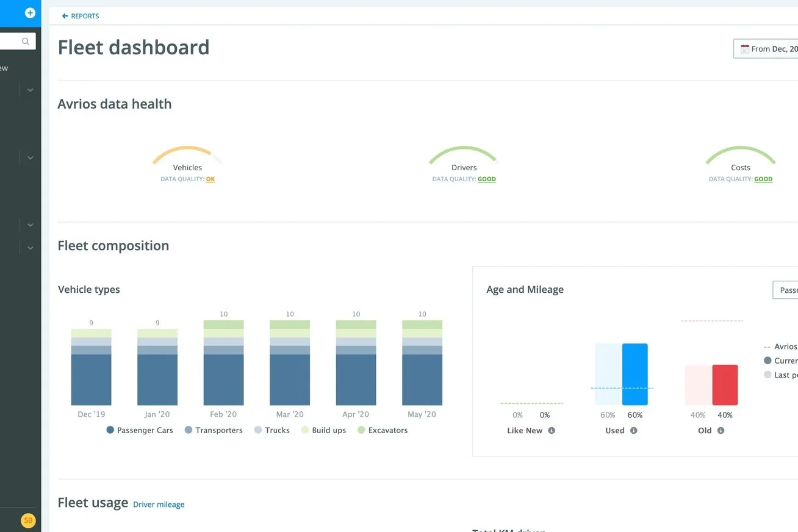Expand the fourth sidebar chevron
This screenshot has width=798, height=532.
(x=30, y=247)
